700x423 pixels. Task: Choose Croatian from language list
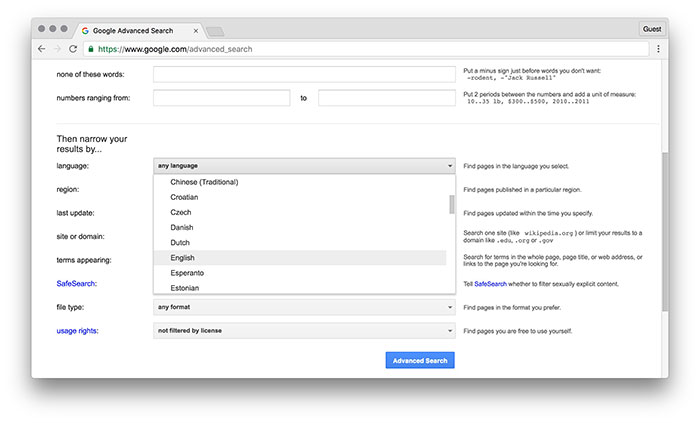pos(300,197)
